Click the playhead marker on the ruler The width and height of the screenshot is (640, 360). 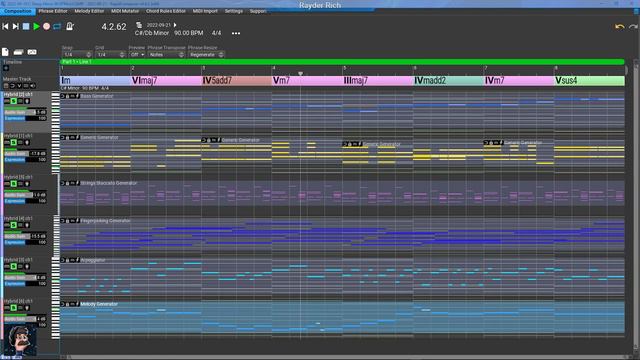(300, 73)
